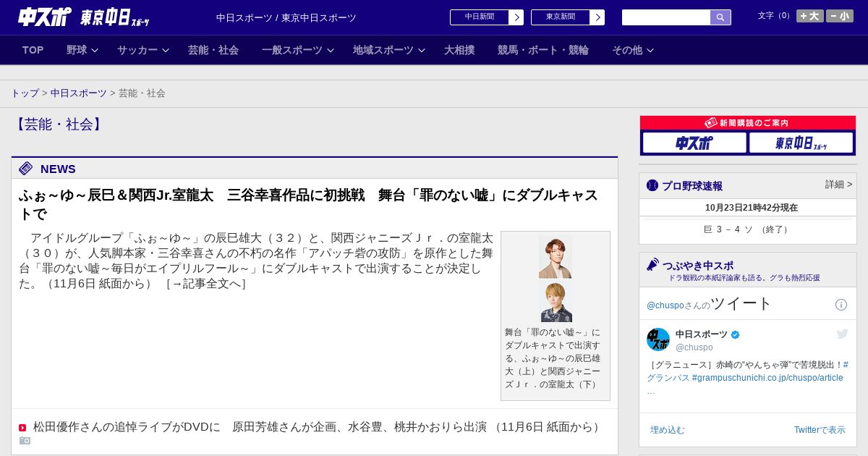Click the arrow beside 中日新聞
This screenshot has width=868, height=456.
pyautogui.click(x=516, y=17)
